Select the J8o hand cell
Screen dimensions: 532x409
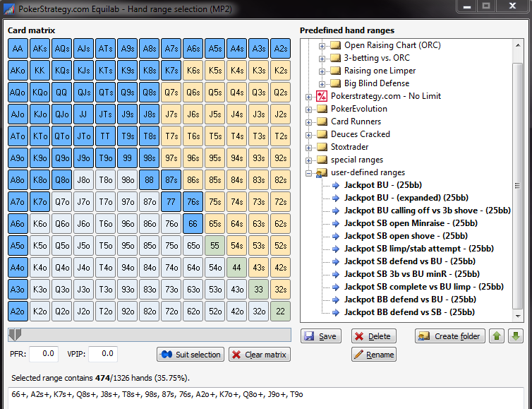(x=83, y=179)
